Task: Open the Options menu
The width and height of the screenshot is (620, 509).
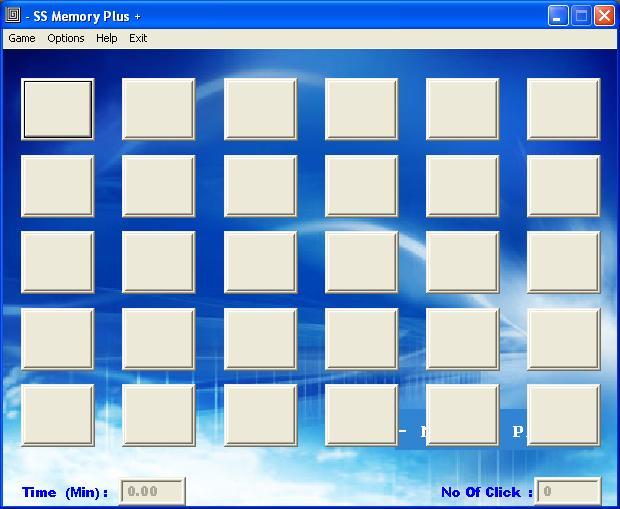Action: [66, 38]
